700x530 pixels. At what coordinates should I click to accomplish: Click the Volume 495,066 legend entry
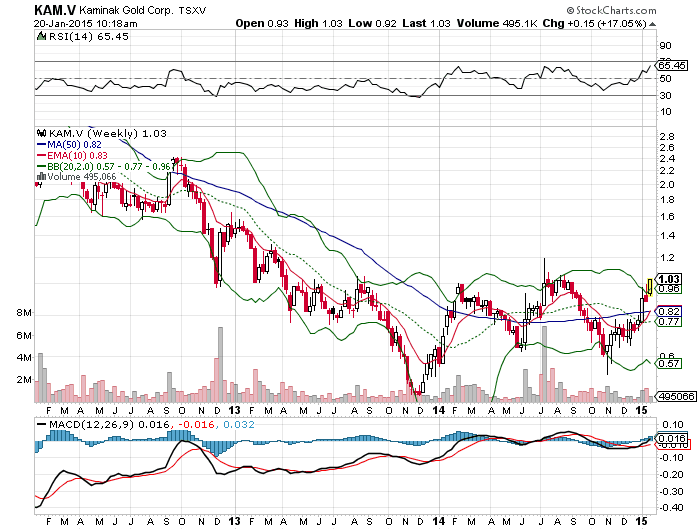[x=82, y=177]
